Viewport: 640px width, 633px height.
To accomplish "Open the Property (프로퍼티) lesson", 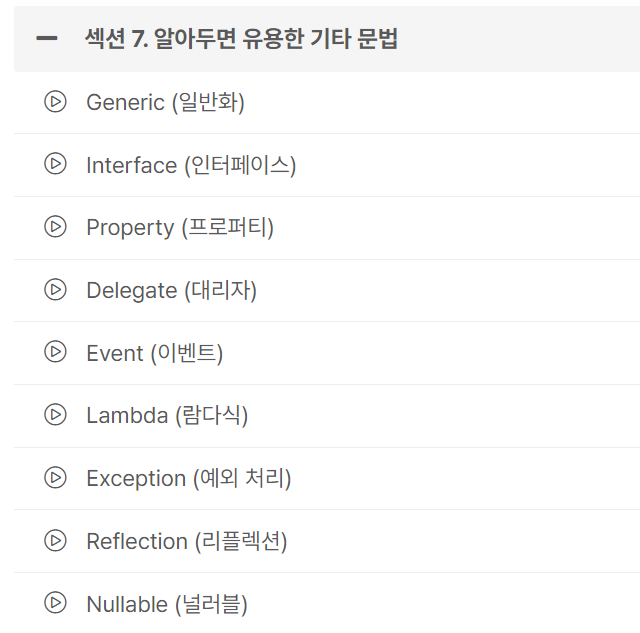I will click(180, 228).
